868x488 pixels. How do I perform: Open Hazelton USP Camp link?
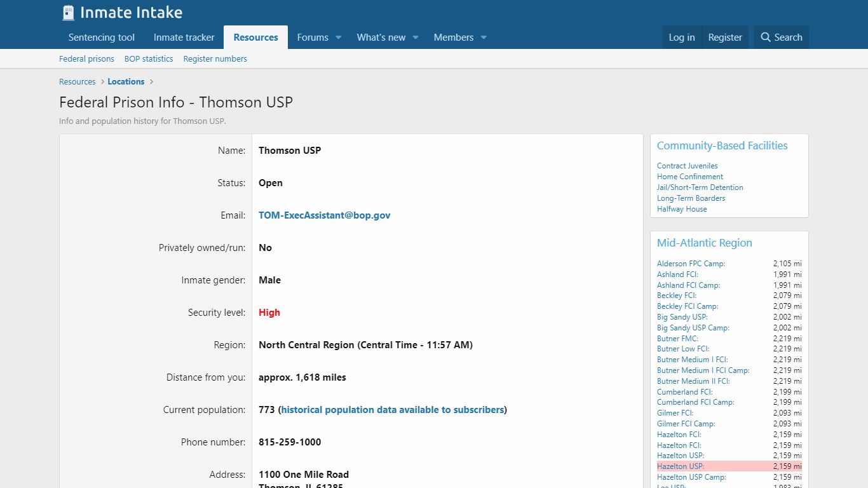[691, 477]
